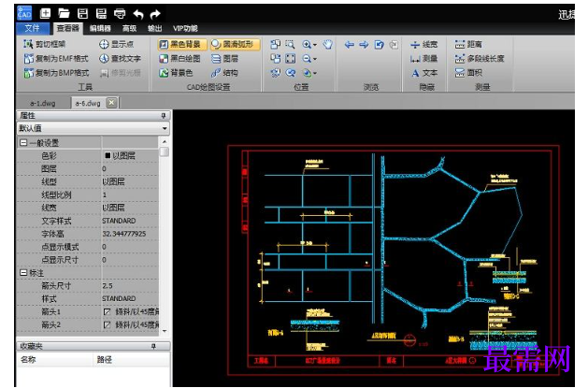
Task: Open the zoom-in dropdown arrow
Action: pos(315,45)
